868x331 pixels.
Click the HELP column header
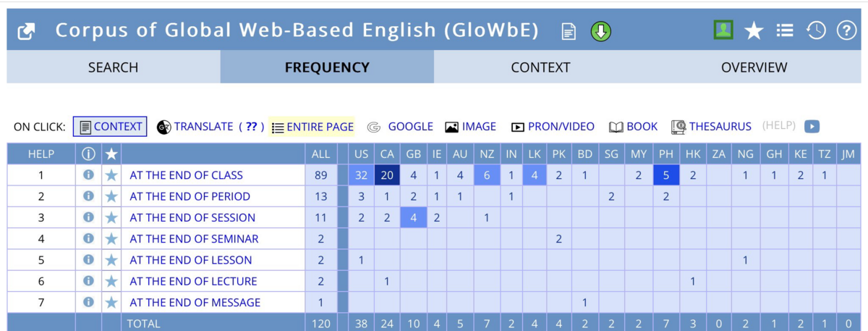(41, 154)
